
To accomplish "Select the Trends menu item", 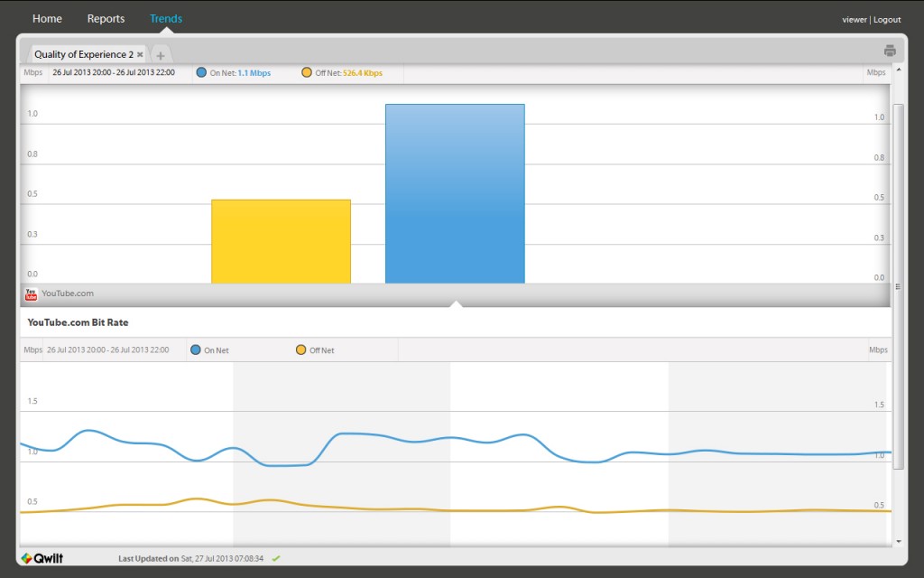I will click(166, 18).
